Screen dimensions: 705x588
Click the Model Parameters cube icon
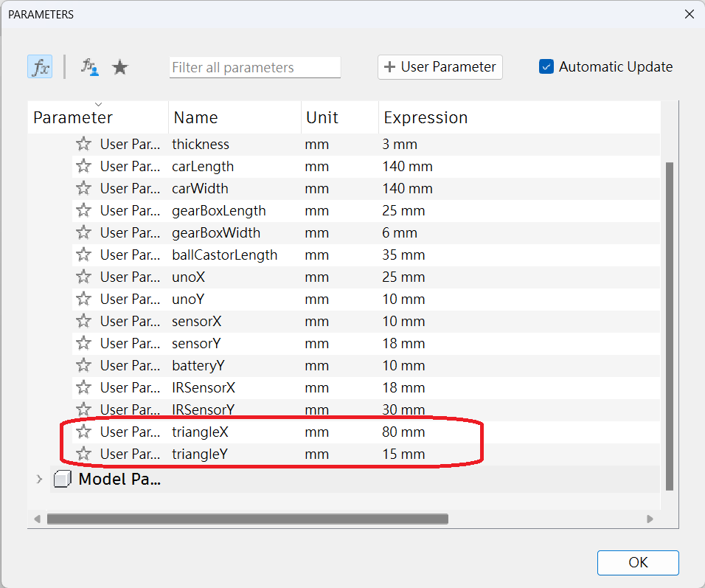click(63, 480)
